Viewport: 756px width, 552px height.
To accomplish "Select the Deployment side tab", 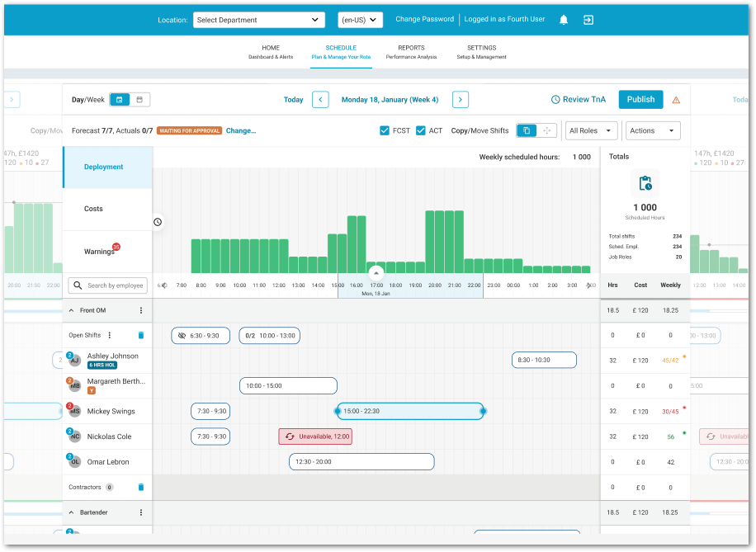I will pyautogui.click(x=107, y=167).
